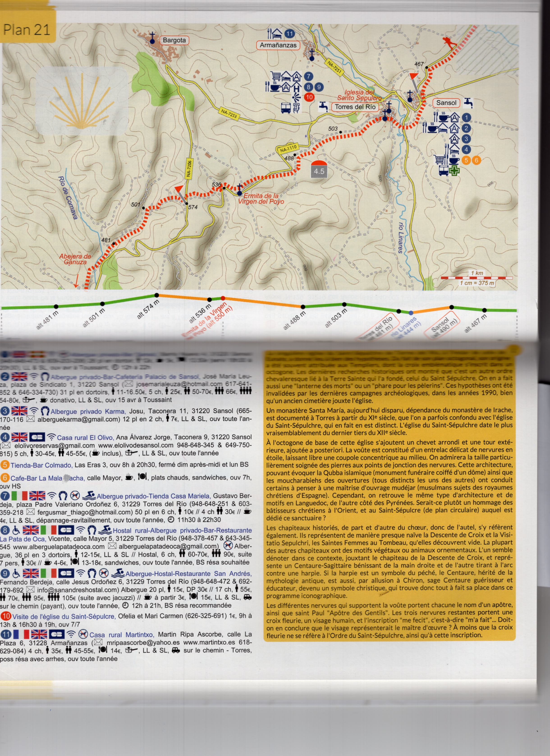Open the Casa rural El Olivo listing
The width and height of the screenshot is (550, 756).
(x=86, y=437)
